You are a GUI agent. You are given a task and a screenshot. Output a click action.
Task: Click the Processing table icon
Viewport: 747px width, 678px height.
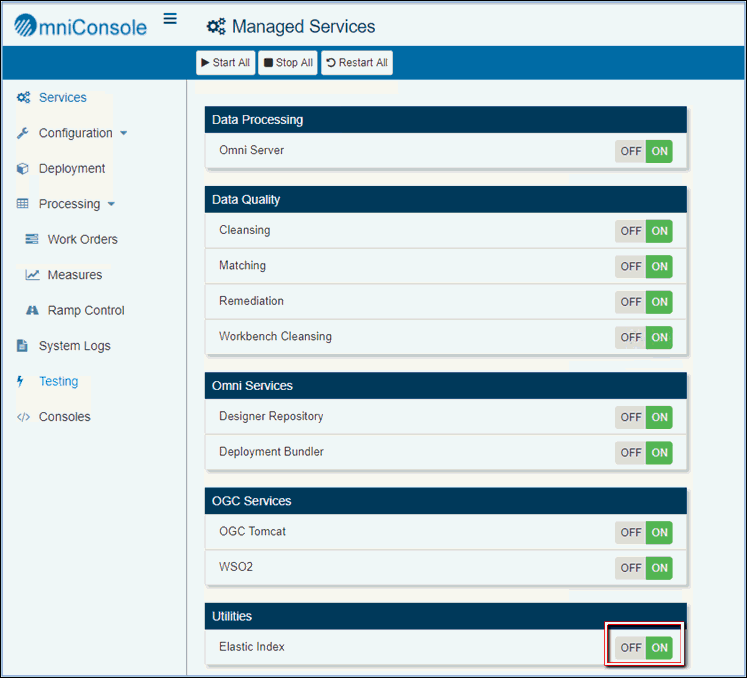(x=23, y=204)
